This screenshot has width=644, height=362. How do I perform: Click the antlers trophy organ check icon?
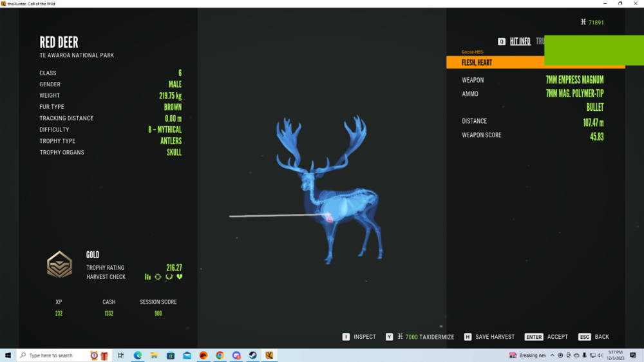pyautogui.click(x=169, y=277)
